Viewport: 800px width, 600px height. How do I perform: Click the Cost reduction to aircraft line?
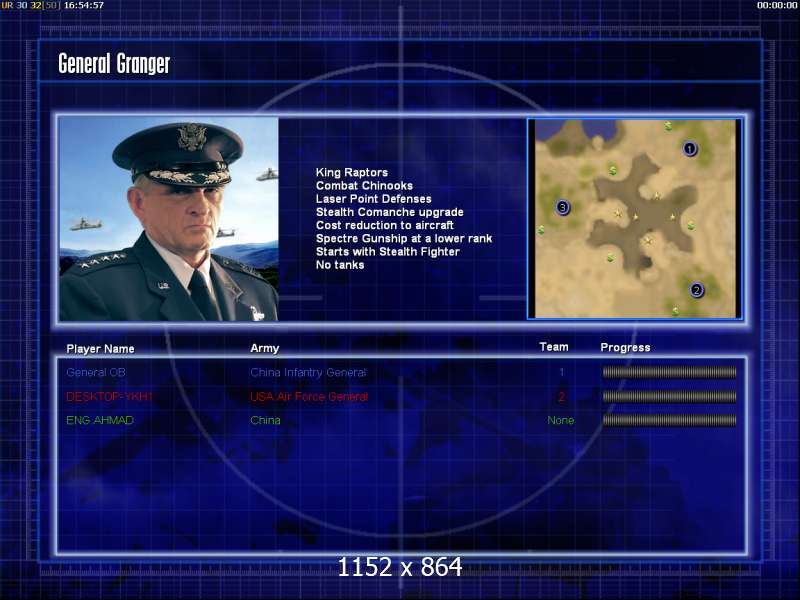tap(385, 226)
